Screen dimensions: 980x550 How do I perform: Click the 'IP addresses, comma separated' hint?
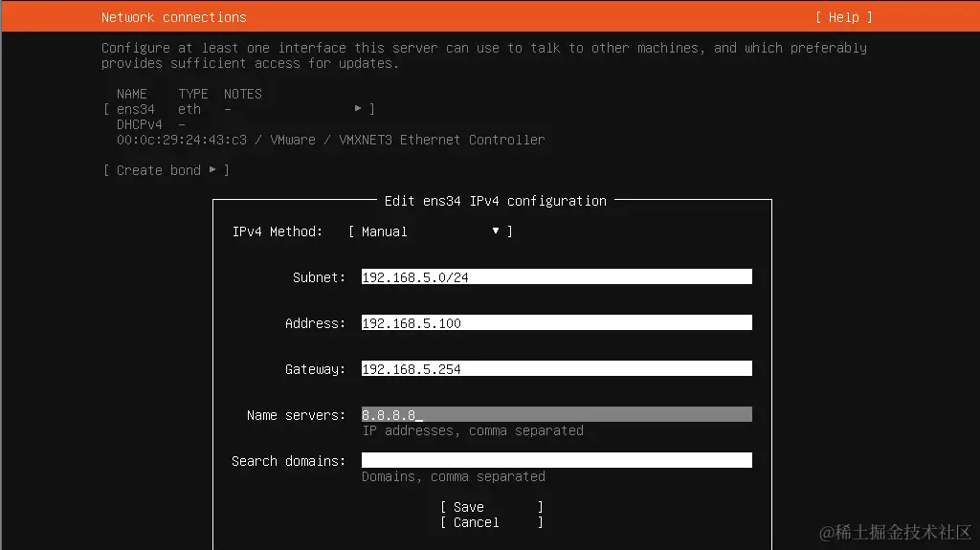(x=473, y=430)
